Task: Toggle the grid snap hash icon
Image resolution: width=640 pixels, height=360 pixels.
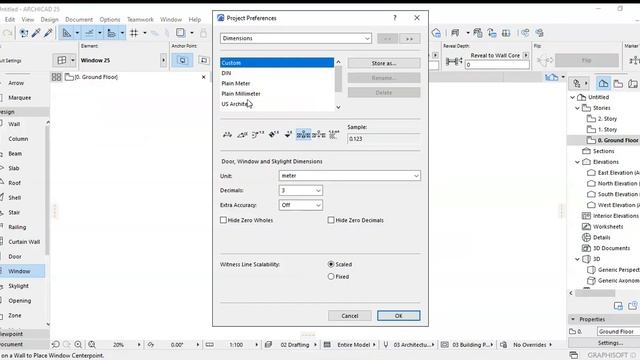Action: 134,33
